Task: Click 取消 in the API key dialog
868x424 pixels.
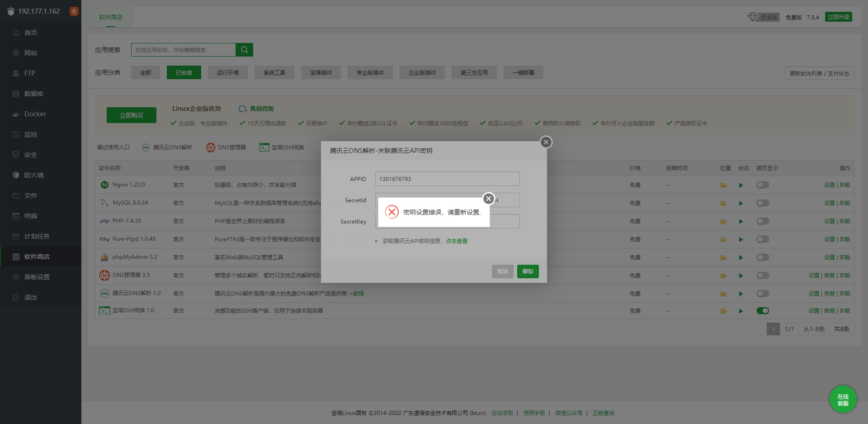Action: [503, 272]
